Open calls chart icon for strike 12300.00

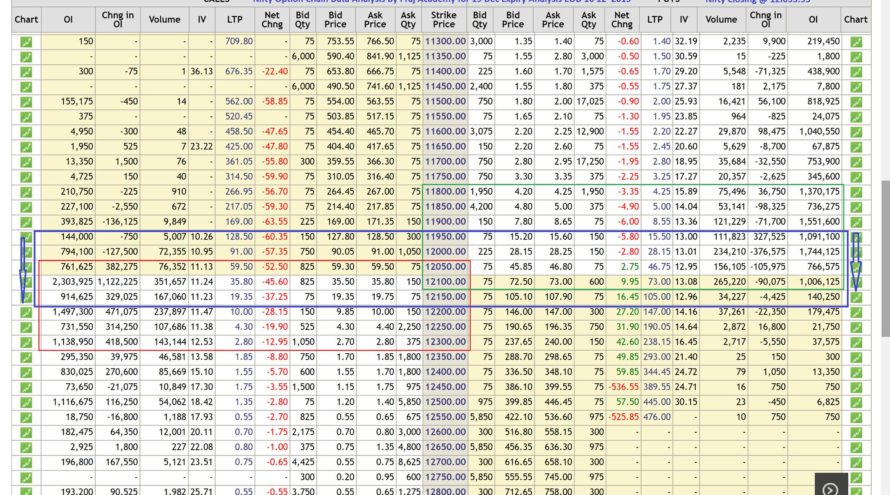[26, 342]
